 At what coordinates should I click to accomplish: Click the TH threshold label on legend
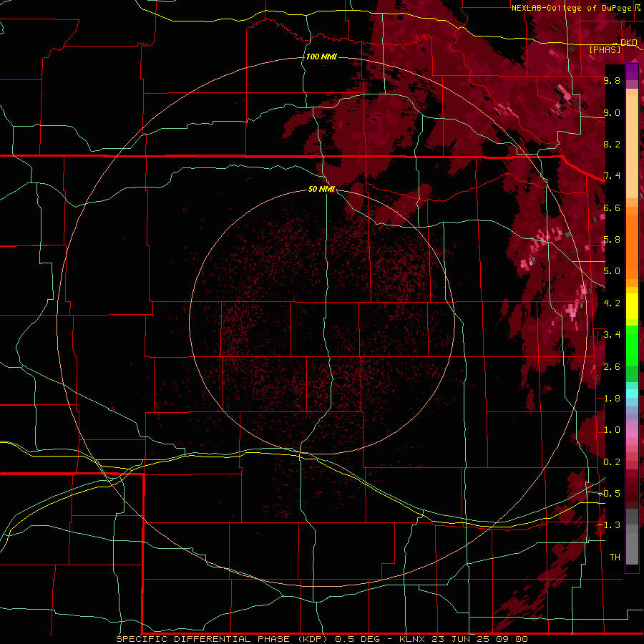pos(615,557)
